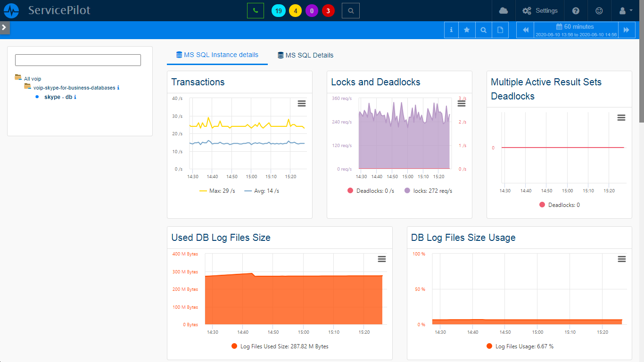Select the MS SQL Instance details tab
This screenshot has height=362, width=644.
coord(217,55)
